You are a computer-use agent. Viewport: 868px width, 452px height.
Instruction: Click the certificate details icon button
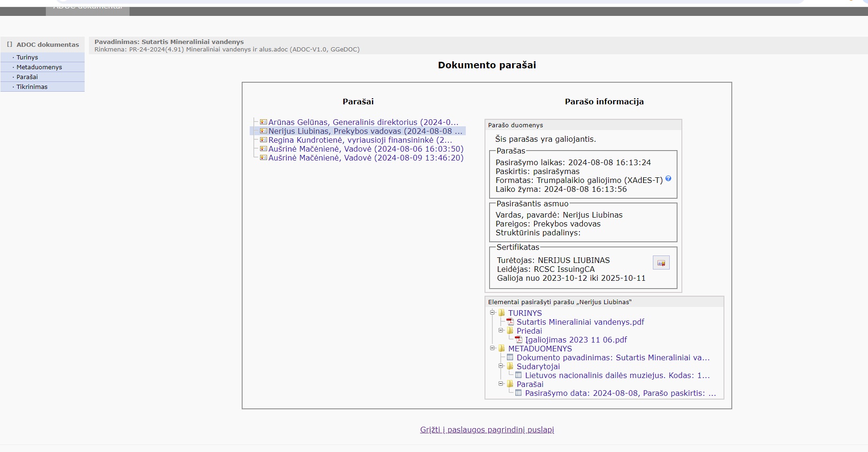pos(661,263)
